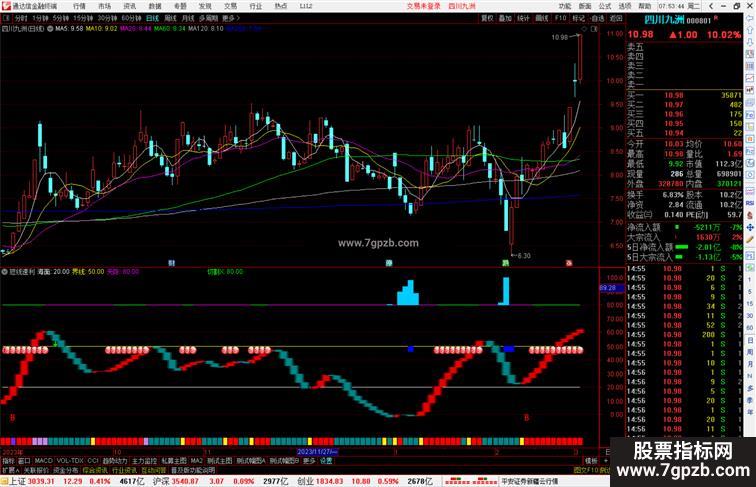This screenshot has height=487, width=756.
Task: Click the 叠加 overlay button
Action: tap(505, 18)
